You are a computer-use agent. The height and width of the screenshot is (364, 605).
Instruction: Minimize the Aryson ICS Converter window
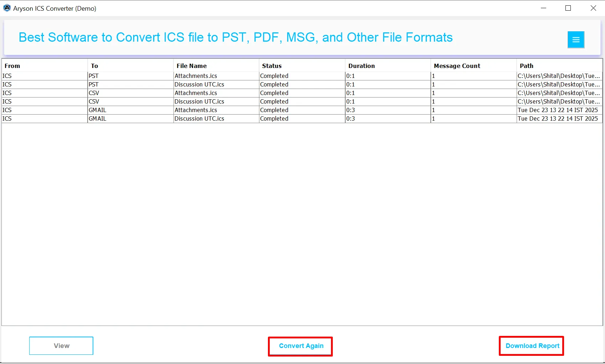tap(543, 8)
